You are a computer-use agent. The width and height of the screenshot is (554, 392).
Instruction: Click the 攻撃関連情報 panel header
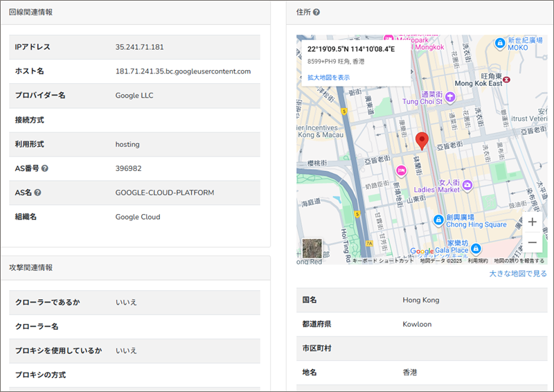pyautogui.click(x=136, y=268)
